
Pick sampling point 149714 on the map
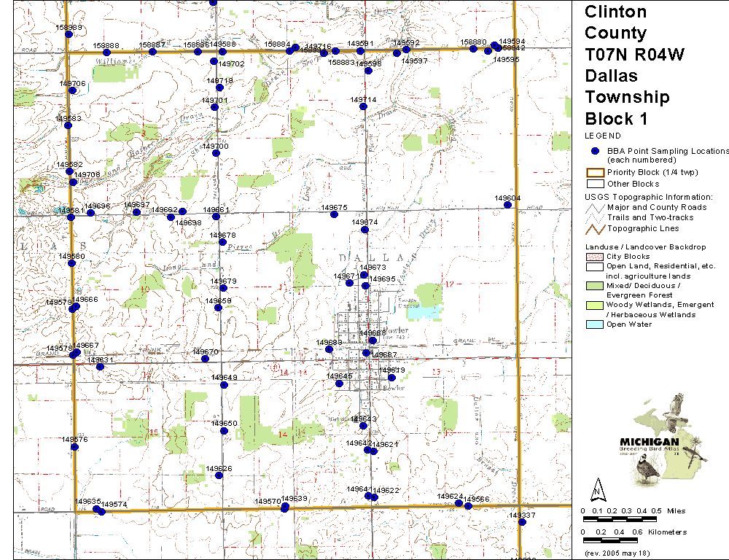(363, 106)
